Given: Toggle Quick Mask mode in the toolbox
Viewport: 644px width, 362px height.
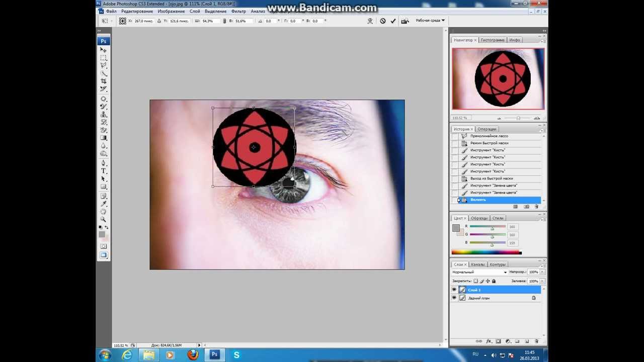Looking at the screenshot, I should [x=104, y=246].
